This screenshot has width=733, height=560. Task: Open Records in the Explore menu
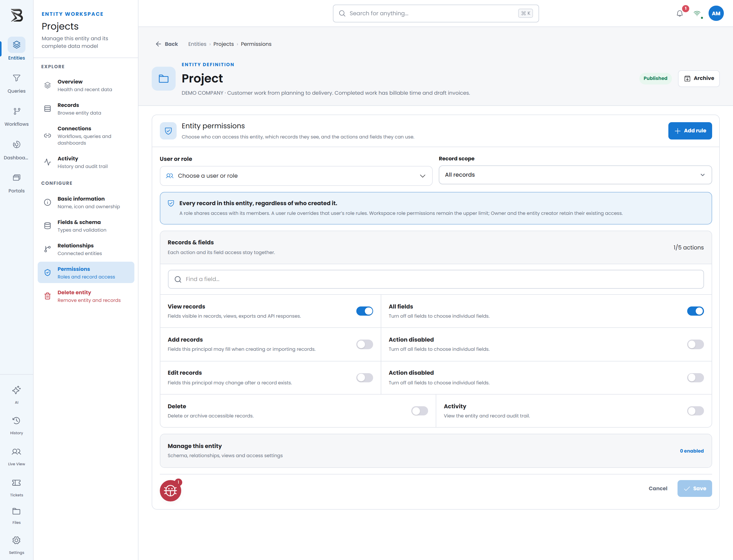86,109
